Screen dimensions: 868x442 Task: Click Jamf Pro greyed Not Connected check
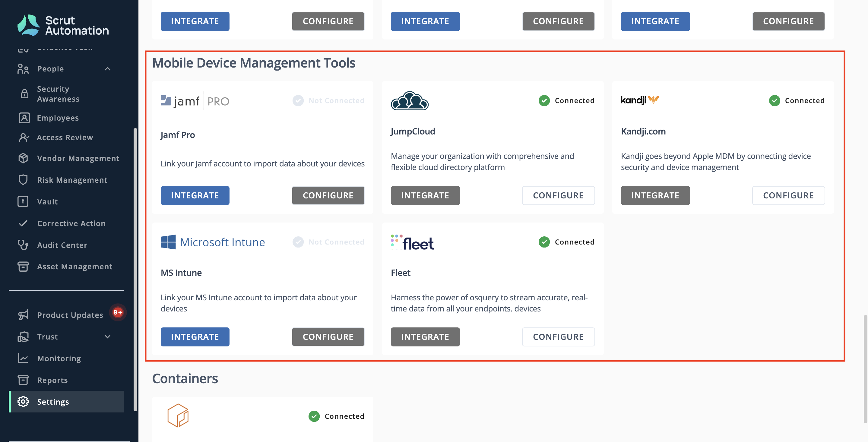click(298, 100)
